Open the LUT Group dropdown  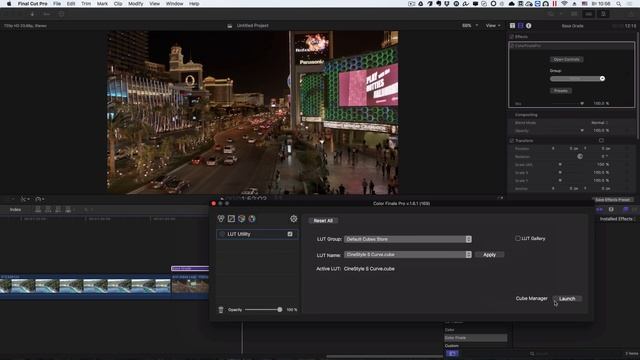pos(408,239)
